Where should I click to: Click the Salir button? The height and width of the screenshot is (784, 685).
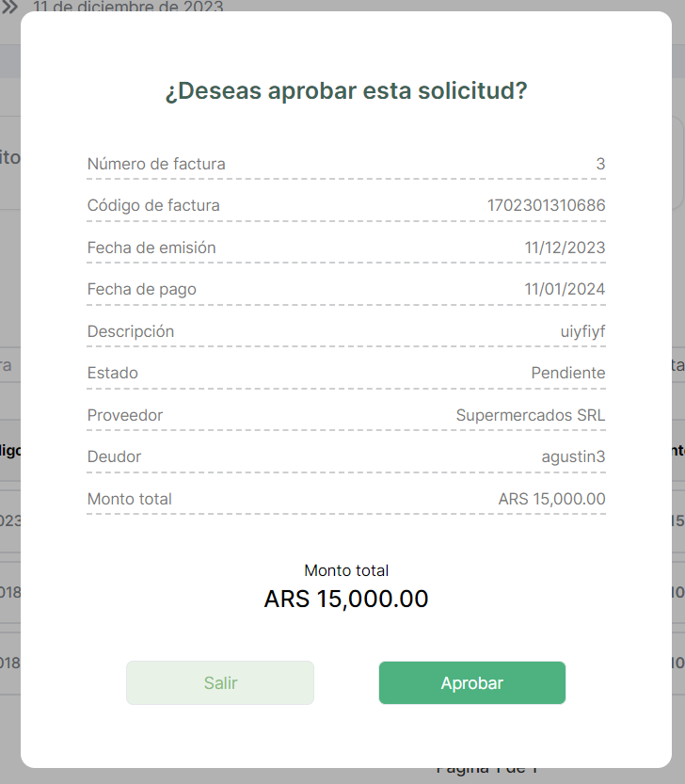220,683
